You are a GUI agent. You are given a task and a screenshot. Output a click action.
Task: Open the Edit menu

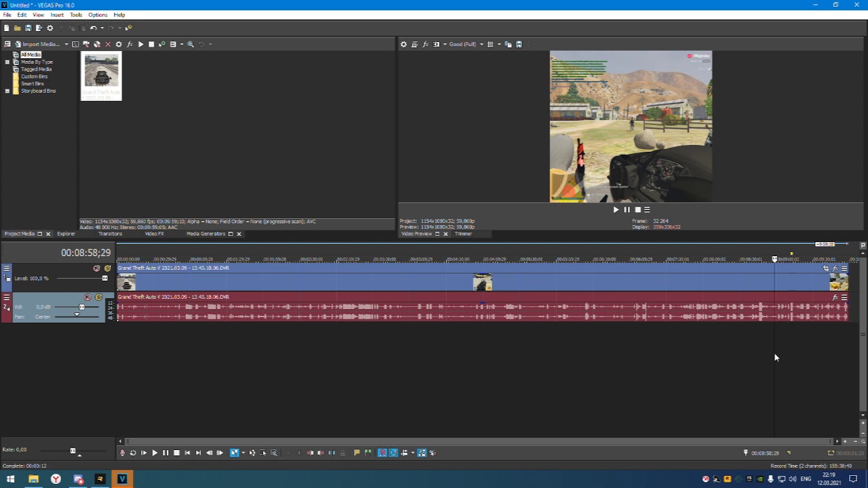22,15
